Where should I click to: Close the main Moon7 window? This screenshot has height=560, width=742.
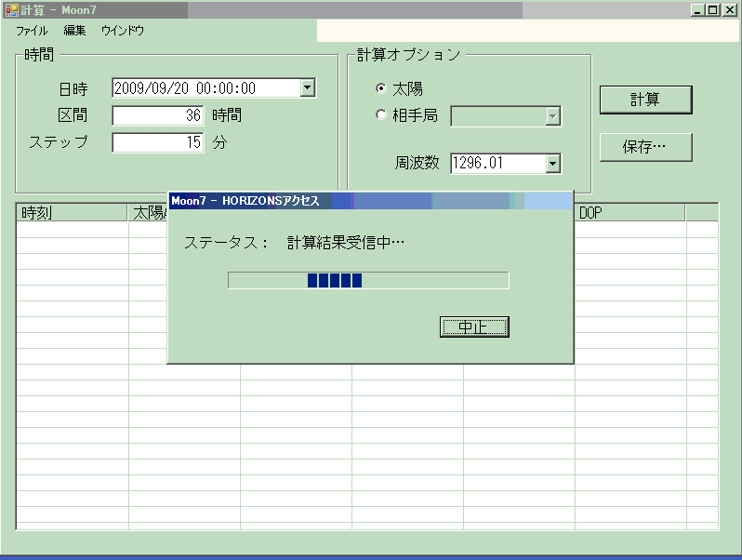tap(729, 9)
